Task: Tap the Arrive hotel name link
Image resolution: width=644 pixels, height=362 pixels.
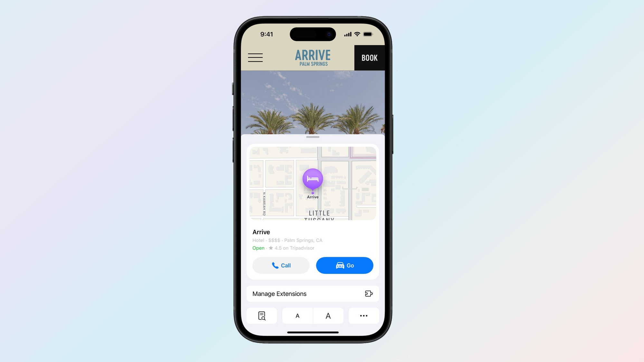Action: click(x=261, y=232)
